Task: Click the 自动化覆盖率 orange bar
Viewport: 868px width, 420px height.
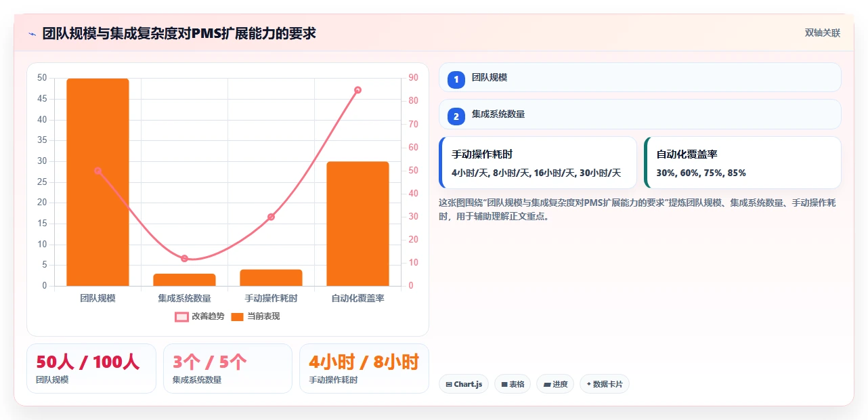Action: click(x=357, y=224)
